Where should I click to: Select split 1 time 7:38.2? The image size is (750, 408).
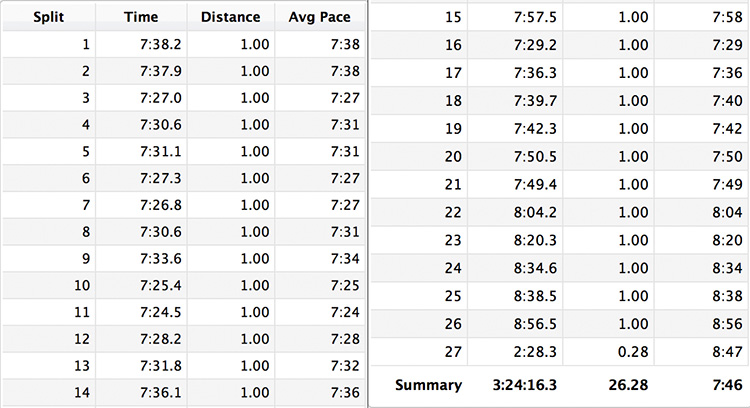point(155,44)
